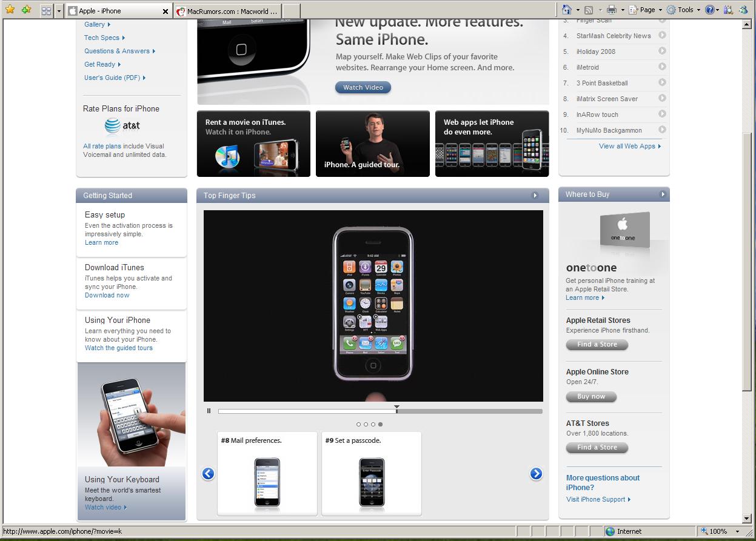
Task: Click the arrow next to StarMash Celebrity News
Action: click(662, 35)
